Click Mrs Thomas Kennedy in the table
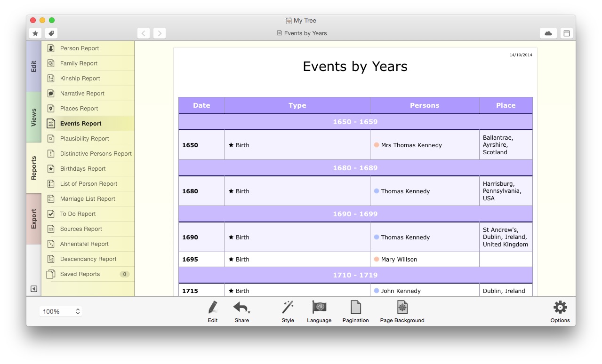The width and height of the screenshot is (602, 364). [x=411, y=145]
